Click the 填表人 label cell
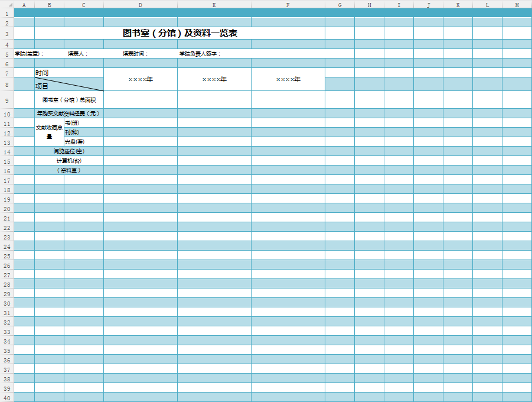The height and width of the screenshot is (402, 532). (78, 54)
